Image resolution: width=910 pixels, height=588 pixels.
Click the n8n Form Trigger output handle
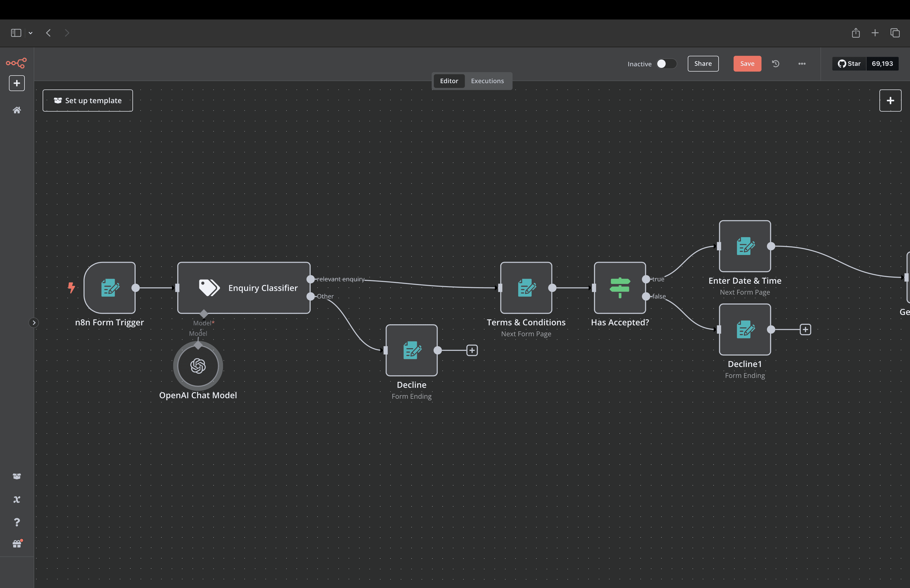[x=136, y=288]
